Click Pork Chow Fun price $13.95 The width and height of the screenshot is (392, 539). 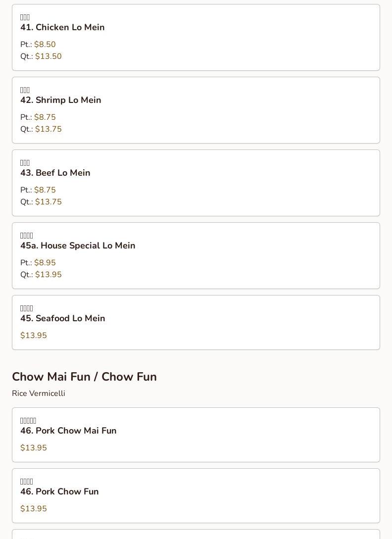click(x=33, y=509)
